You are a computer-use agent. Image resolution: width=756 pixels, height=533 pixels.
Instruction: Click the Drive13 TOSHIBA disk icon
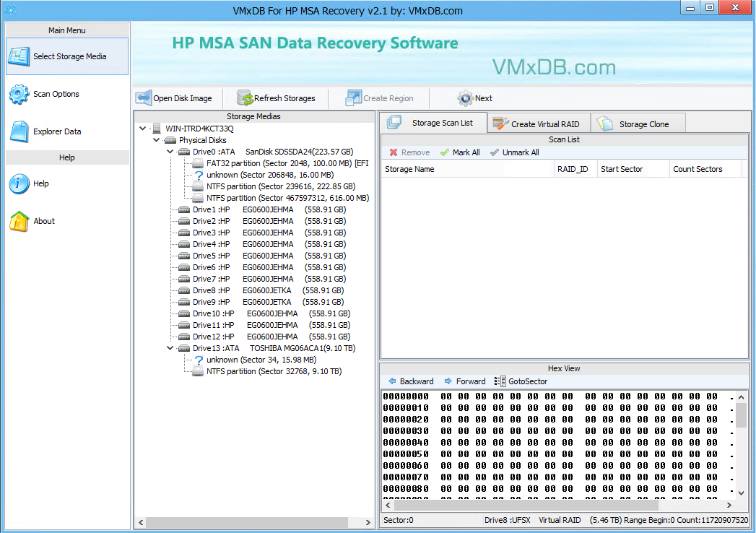pyautogui.click(x=183, y=348)
